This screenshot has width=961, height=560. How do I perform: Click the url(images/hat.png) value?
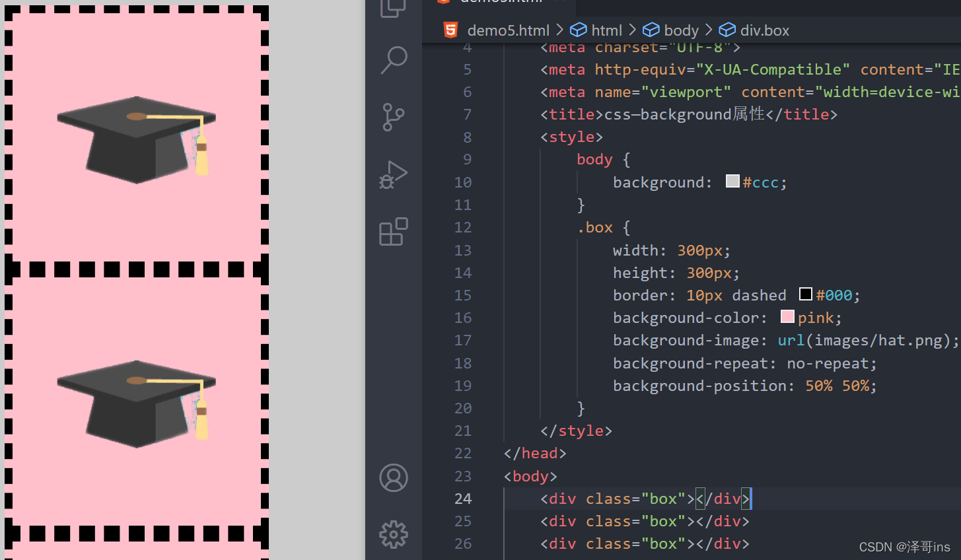[864, 340]
